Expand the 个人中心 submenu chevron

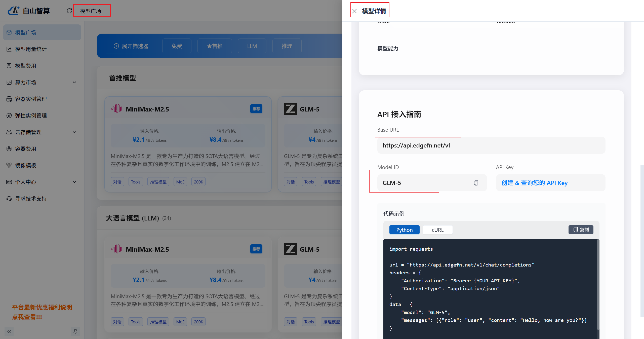[74, 182]
